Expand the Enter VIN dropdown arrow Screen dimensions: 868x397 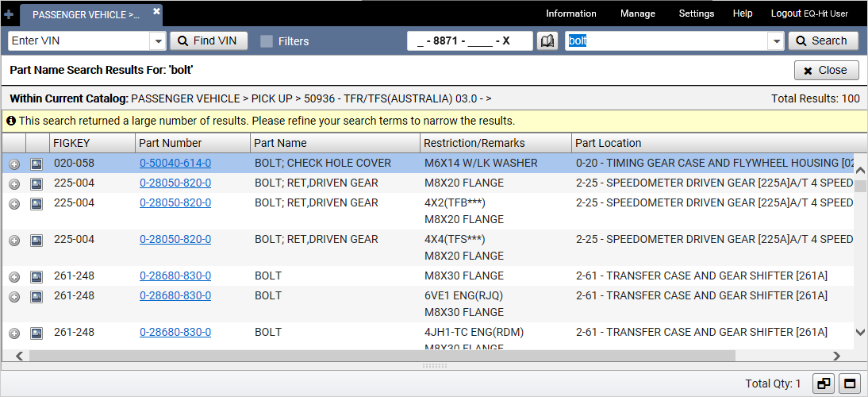click(x=157, y=41)
